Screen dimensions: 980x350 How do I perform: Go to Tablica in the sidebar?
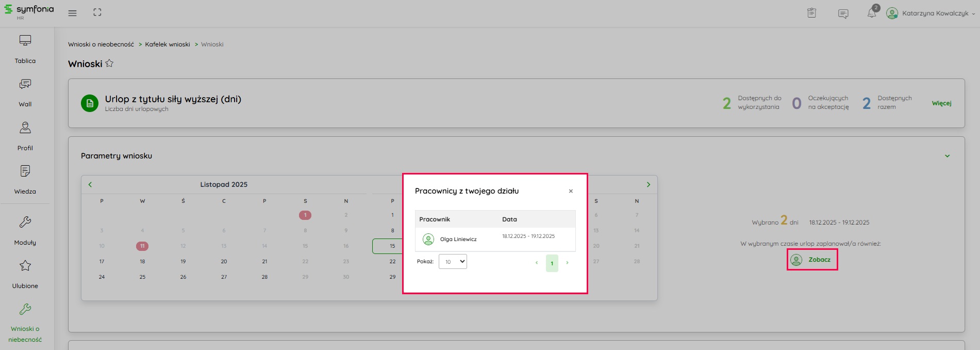click(x=25, y=50)
